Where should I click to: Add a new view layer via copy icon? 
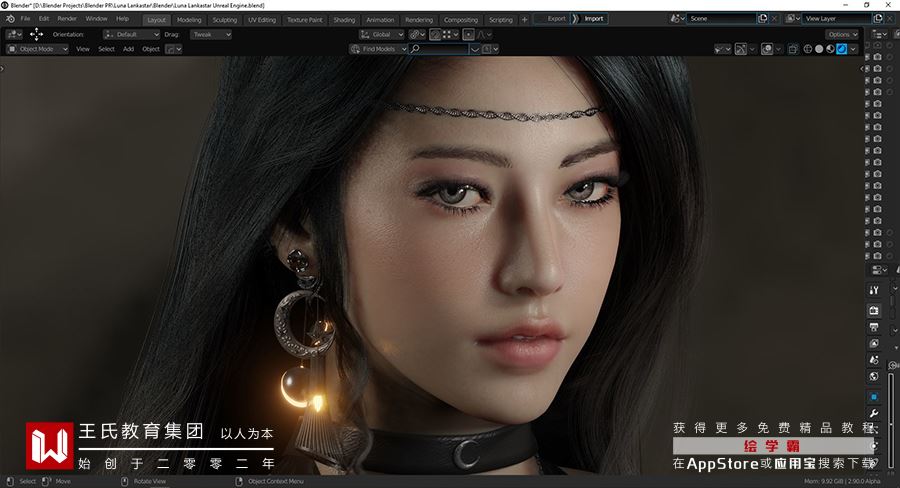[x=878, y=18]
